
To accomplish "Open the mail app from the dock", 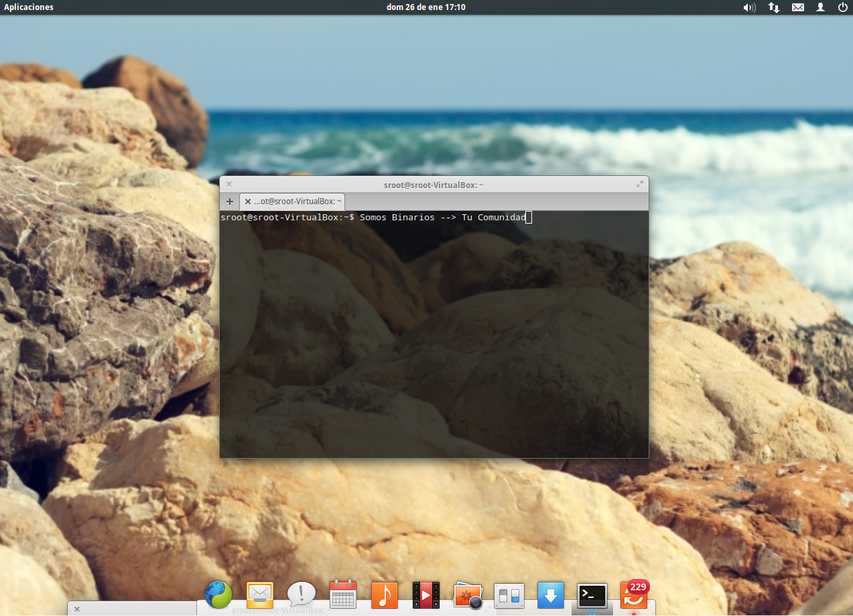I will tap(260, 595).
